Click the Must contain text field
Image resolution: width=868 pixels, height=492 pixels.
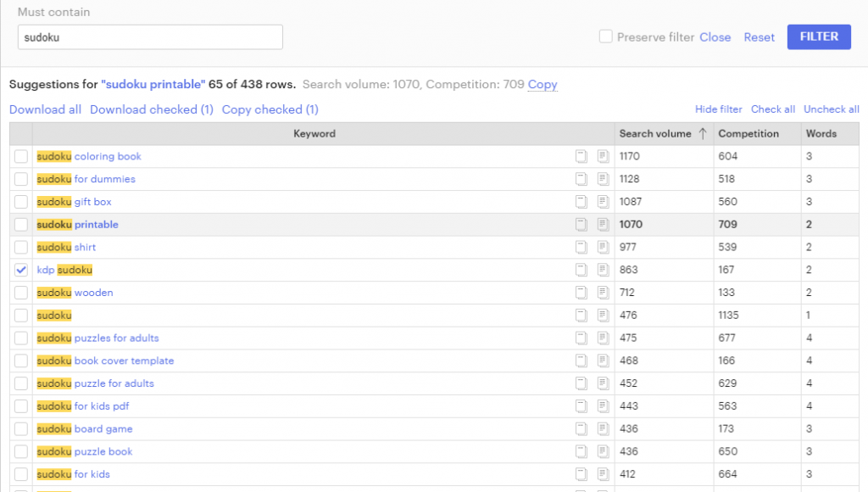click(150, 37)
